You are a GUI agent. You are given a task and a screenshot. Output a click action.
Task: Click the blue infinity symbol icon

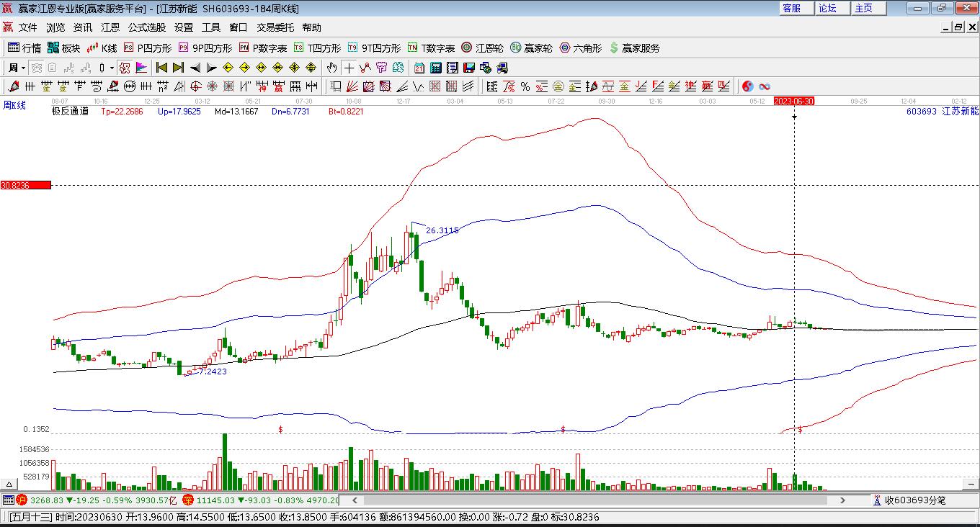[x=764, y=86]
